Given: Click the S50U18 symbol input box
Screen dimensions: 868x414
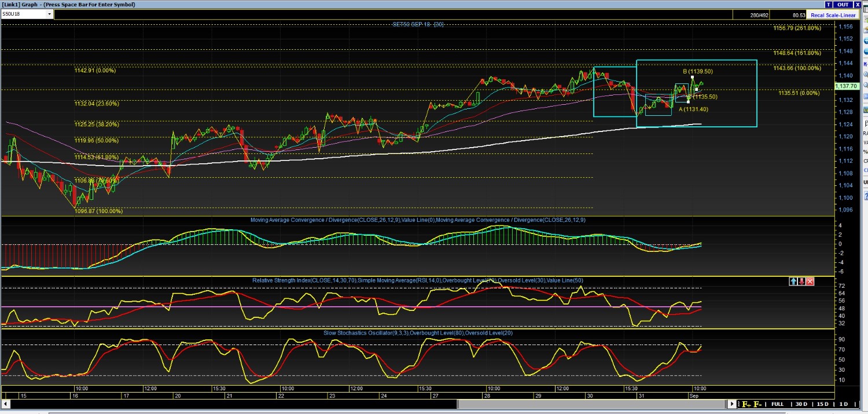Looking at the screenshot, I should pyautogui.click(x=23, y=14).
